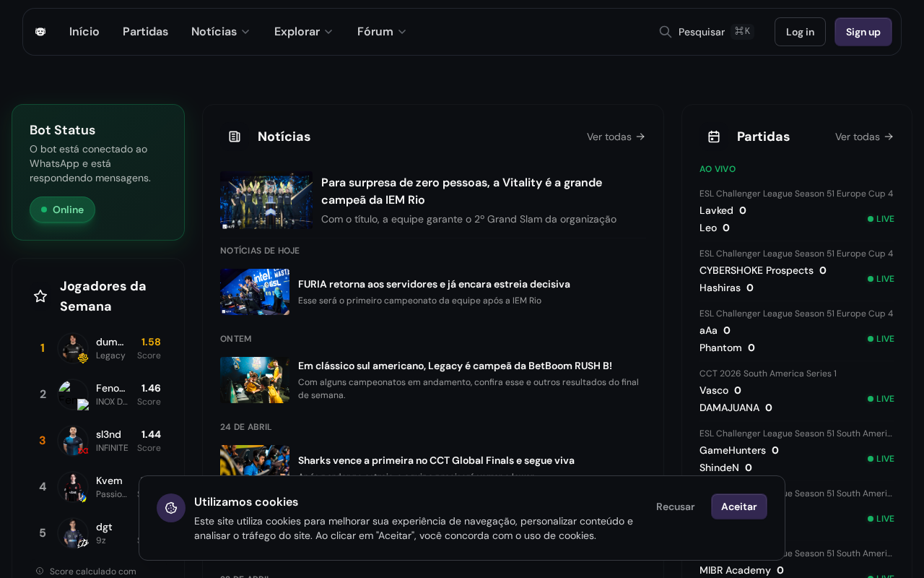Click the cookie icon in the banner
The image size is (924, 578).
coord(171,508)
